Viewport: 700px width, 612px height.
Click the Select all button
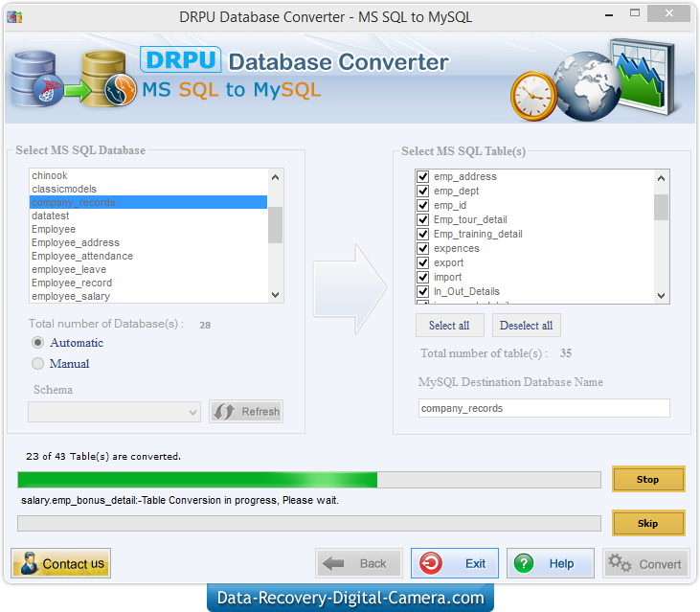(449, 326)
